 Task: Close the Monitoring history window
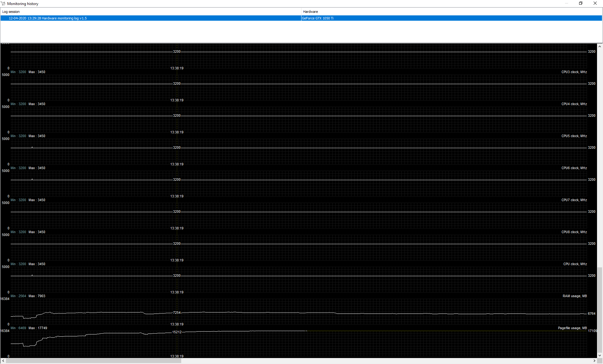coord(595,3)
